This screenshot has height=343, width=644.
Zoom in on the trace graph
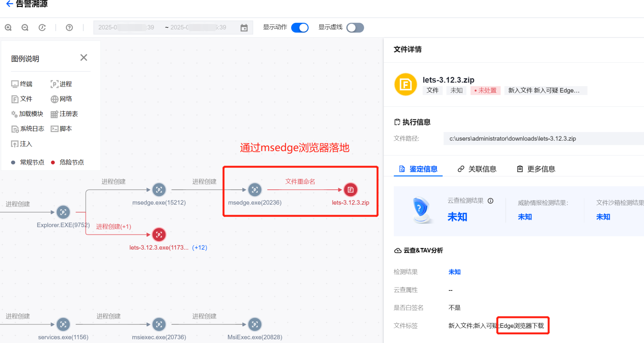8,28
